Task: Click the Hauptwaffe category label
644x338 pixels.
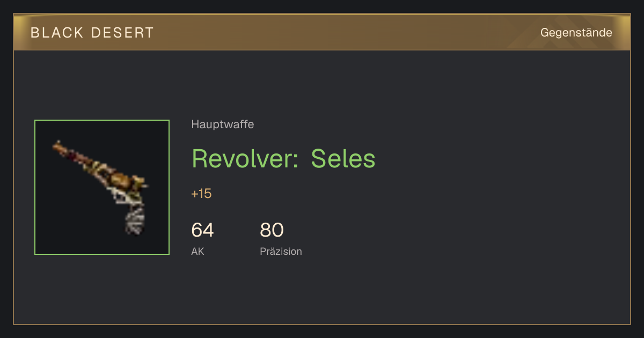Action: point(223,124)
